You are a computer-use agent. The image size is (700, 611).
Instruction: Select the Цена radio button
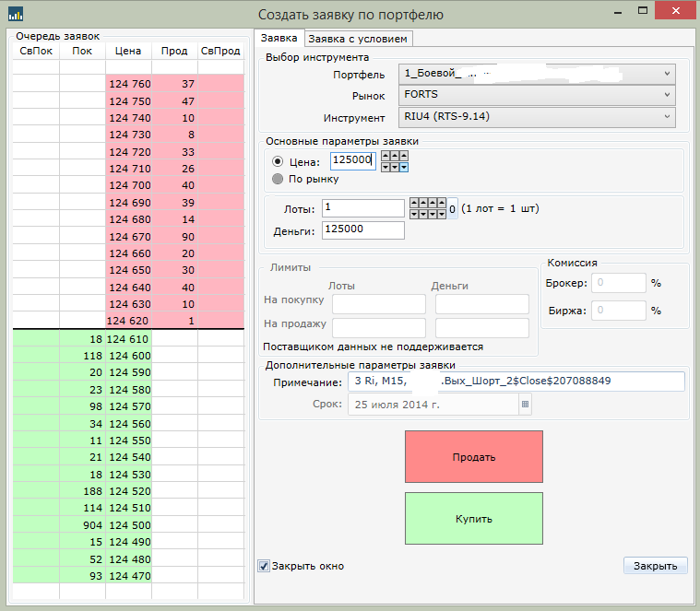click(279, 161)
